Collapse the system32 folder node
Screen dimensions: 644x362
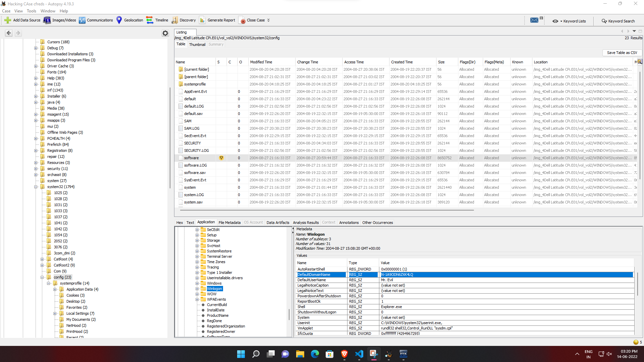[36, 187]
